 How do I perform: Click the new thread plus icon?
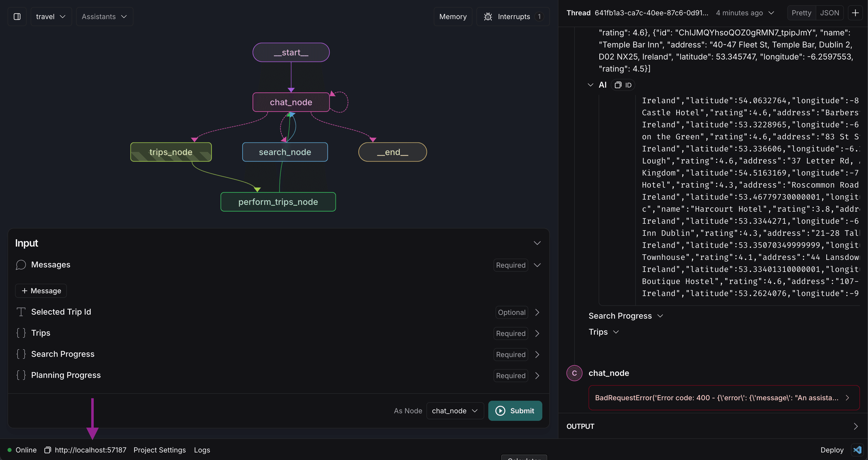pos(855,13)
